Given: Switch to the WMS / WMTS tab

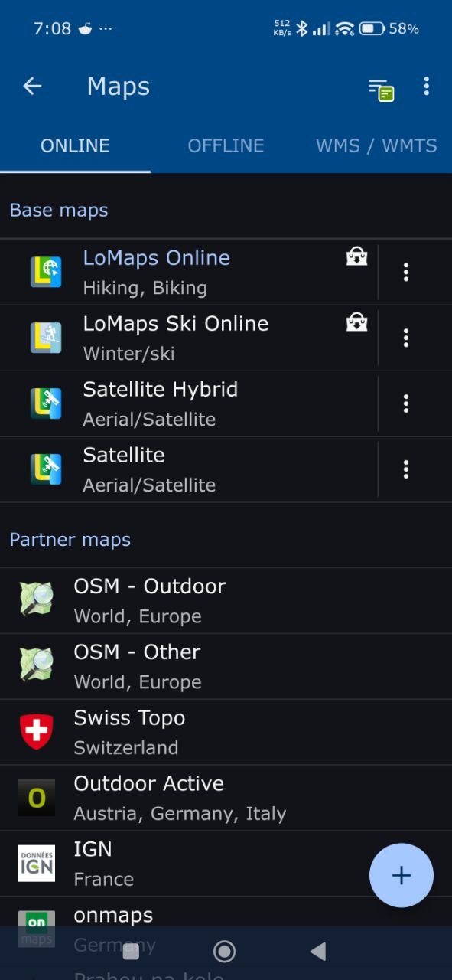Looking at the screenshot, I should (376, 145).
